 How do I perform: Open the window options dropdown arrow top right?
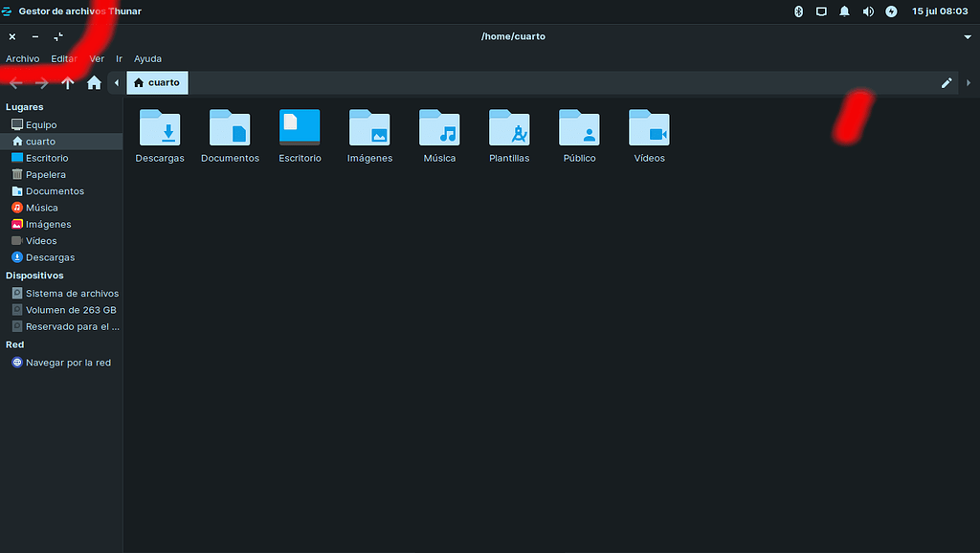[x=968, y=36]
